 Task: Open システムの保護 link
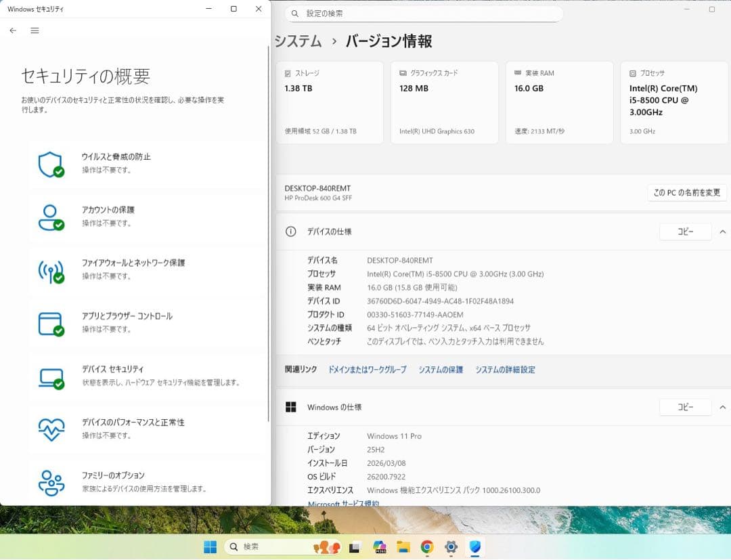tap(441, 369)
